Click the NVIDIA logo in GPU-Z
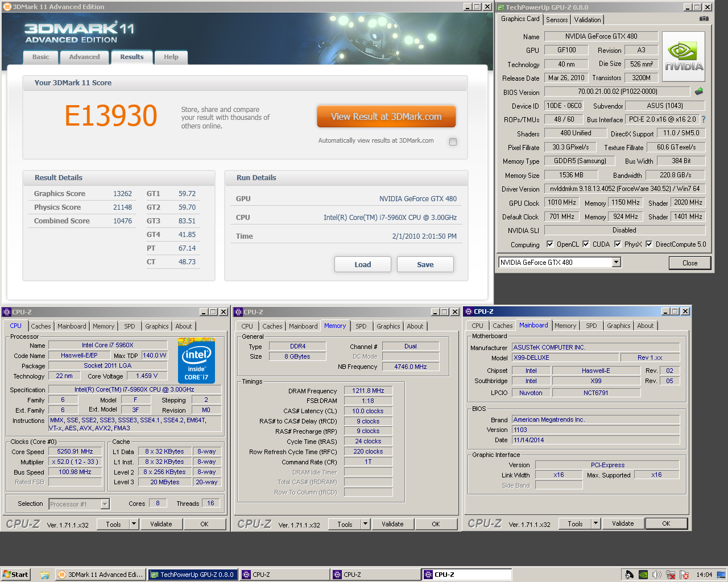 [684, 56]
